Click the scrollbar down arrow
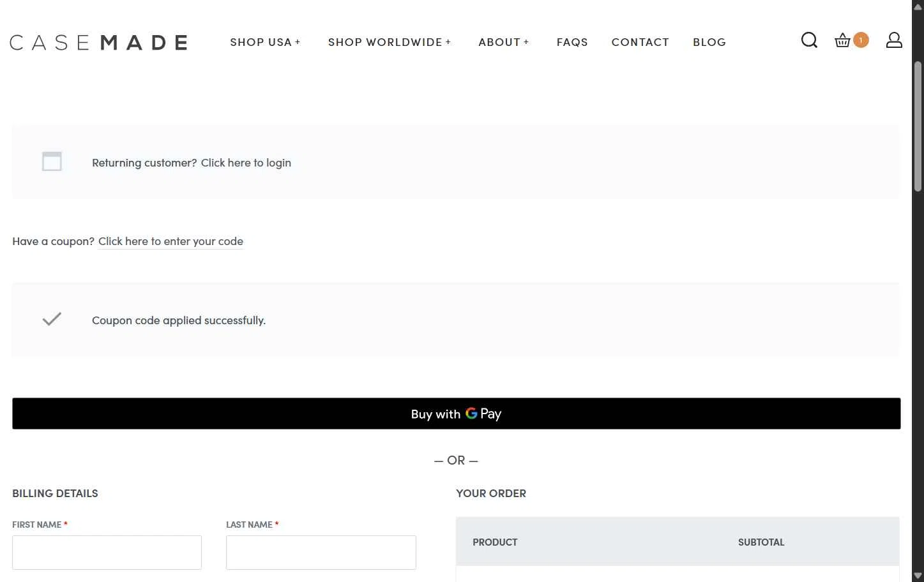Image resolution: width=924 pixels, height=582 pixels. (918, 576)
